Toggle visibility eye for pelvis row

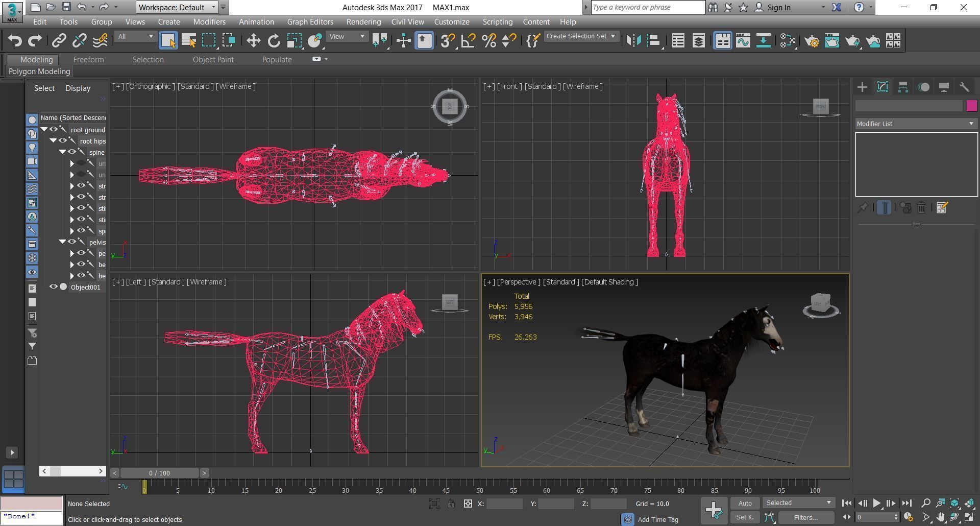pyautogui.click(x=71, y=242)
